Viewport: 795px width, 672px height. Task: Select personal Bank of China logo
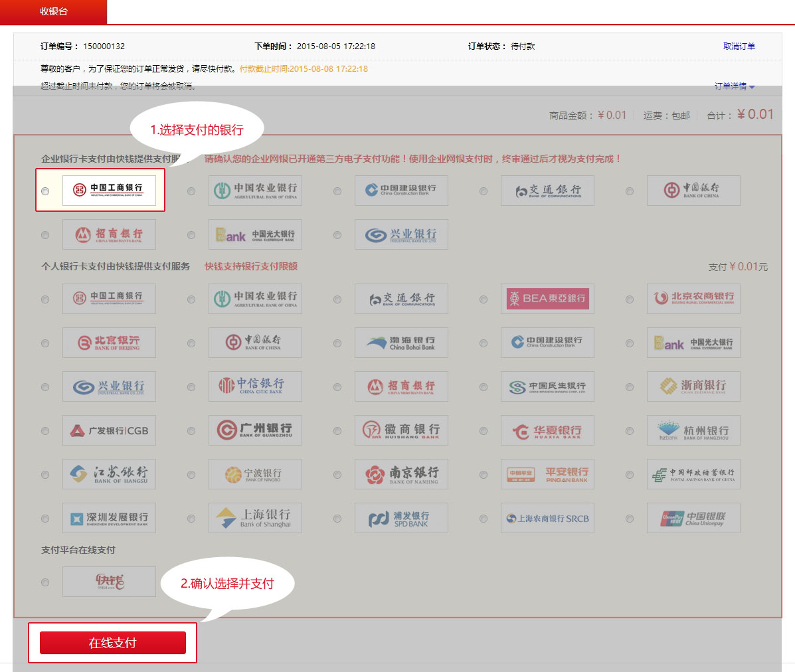(255, 343)
